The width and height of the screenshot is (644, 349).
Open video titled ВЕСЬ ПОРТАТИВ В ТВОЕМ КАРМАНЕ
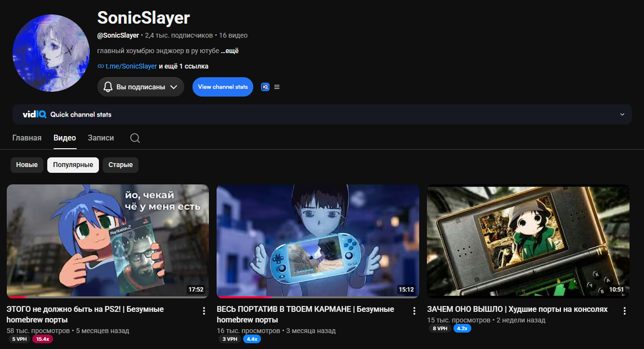tap(305, 314)
